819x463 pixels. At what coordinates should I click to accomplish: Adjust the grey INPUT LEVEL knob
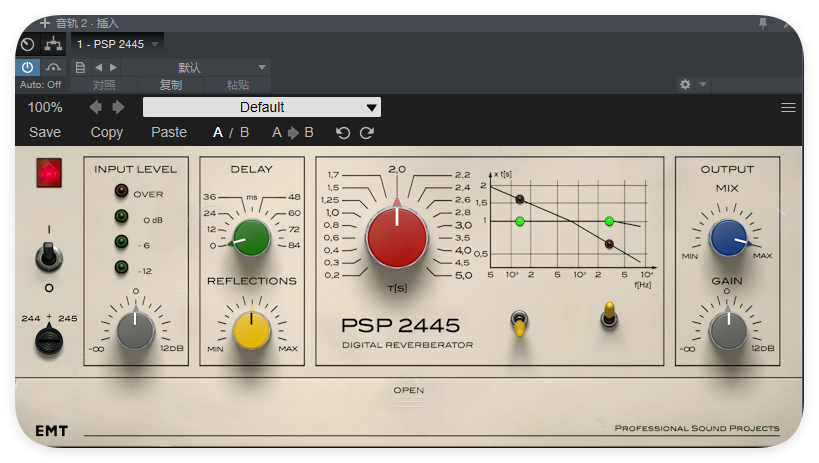click(x=135, y=331)
